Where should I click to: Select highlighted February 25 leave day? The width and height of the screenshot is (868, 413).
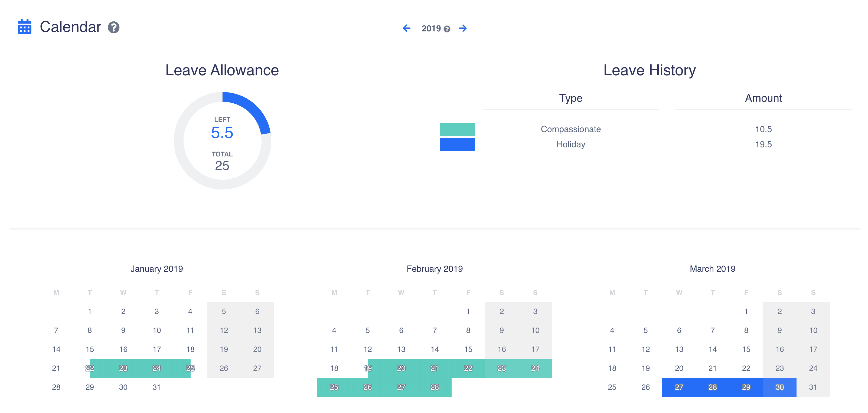(x=334, y=387)
